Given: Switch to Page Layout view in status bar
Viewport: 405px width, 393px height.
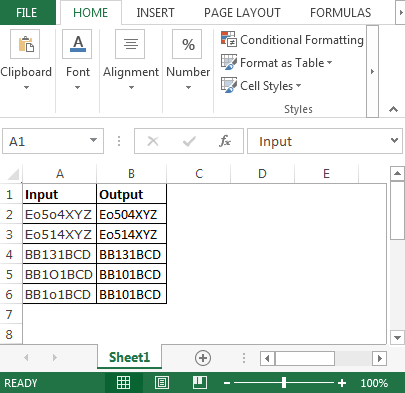Looking at the screenshot, I should [x=162, y=383].
